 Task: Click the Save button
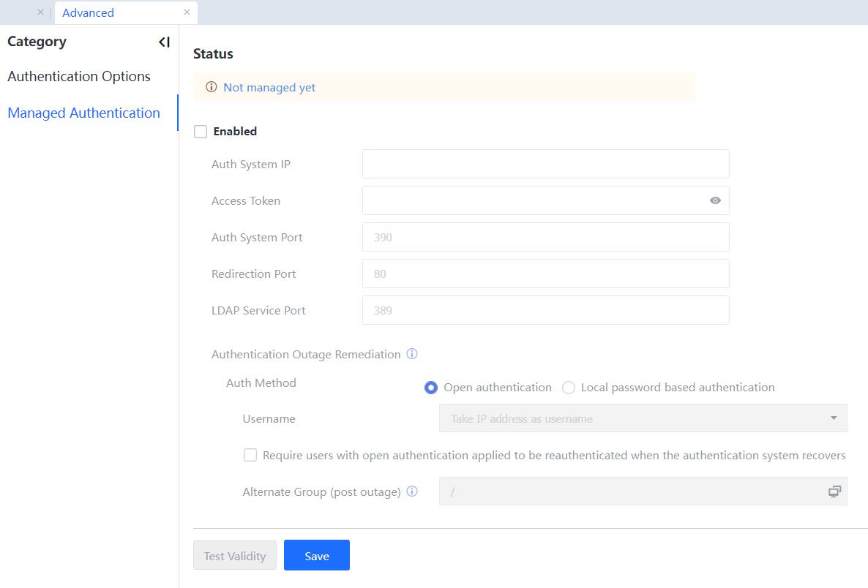[316, 556]
